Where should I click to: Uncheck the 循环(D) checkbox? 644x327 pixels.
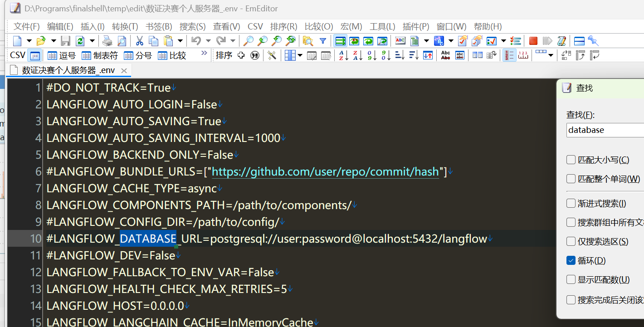pyautogui.click(x=571, y=260)
